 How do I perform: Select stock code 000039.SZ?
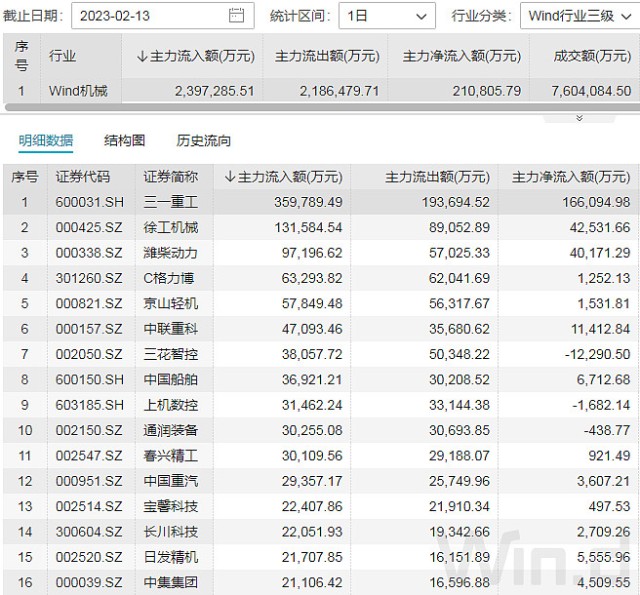tap(89, 582)
